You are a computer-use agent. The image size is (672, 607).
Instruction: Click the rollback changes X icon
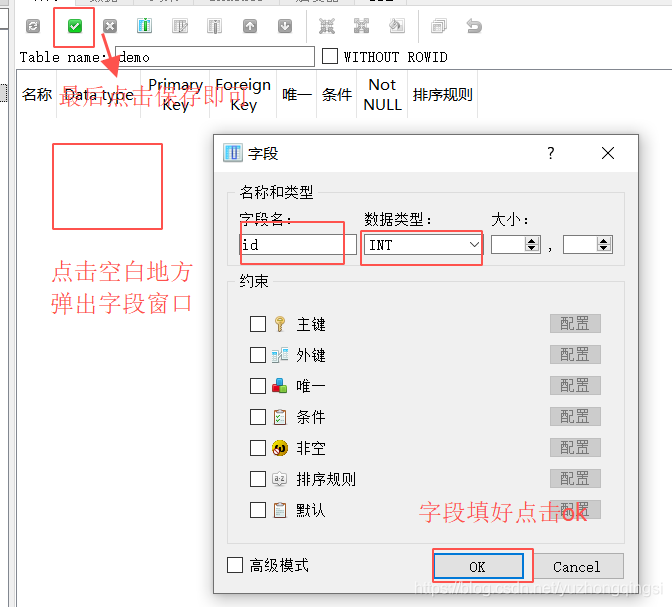coord(110,26)
